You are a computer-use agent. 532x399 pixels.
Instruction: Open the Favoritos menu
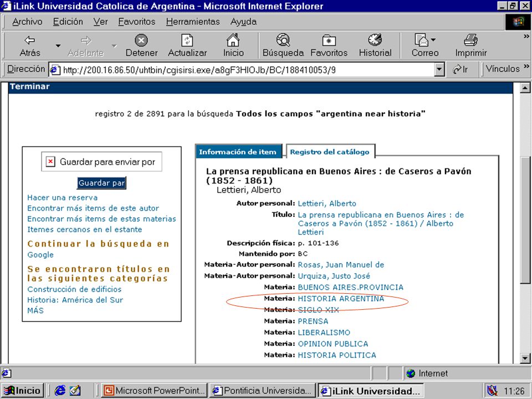pyautogui.click(x=137, y=22)
